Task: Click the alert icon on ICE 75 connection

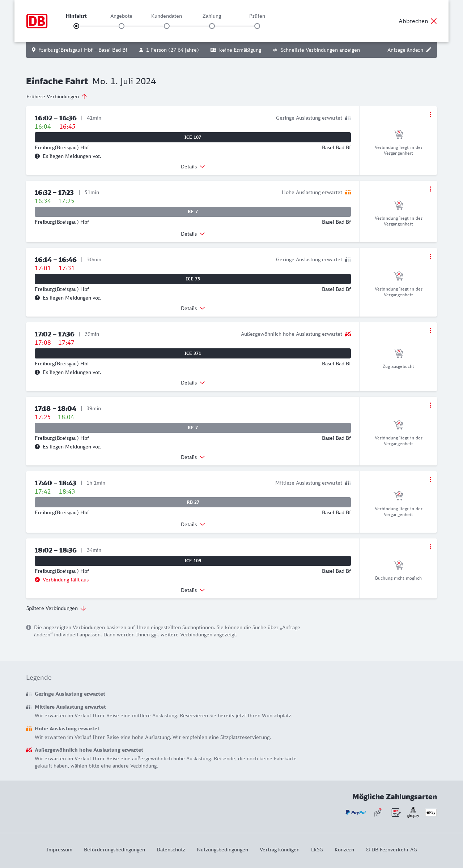Action: 37,298
